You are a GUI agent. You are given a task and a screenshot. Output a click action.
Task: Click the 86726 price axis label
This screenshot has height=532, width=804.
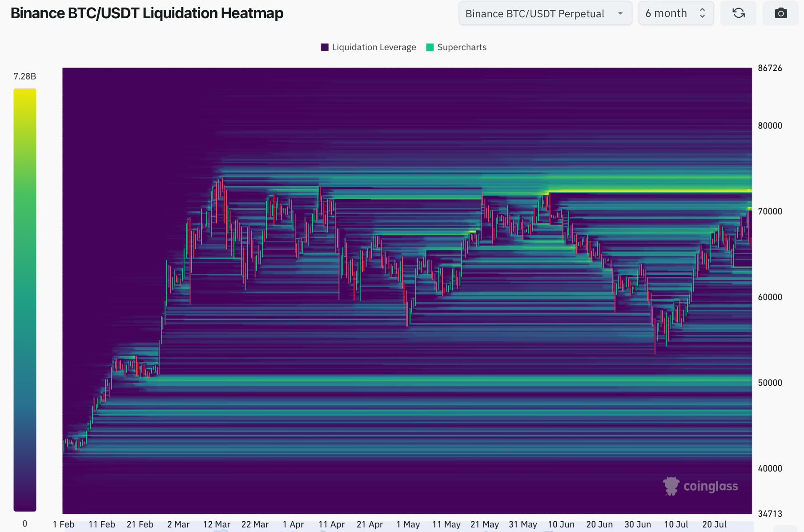click(770, 68)
